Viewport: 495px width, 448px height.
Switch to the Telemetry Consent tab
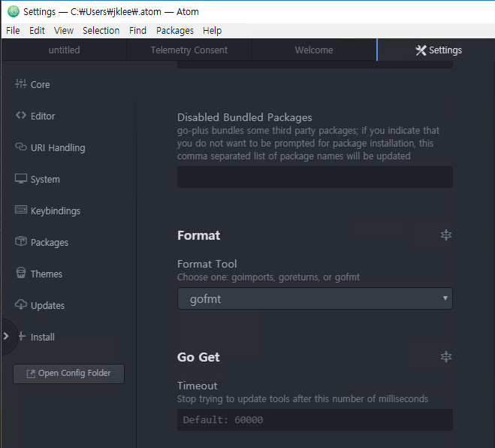coord(189,50)
